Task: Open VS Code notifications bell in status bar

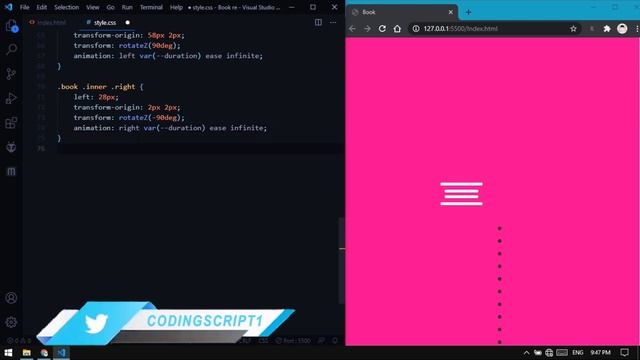Action: [x=335, y=340]
